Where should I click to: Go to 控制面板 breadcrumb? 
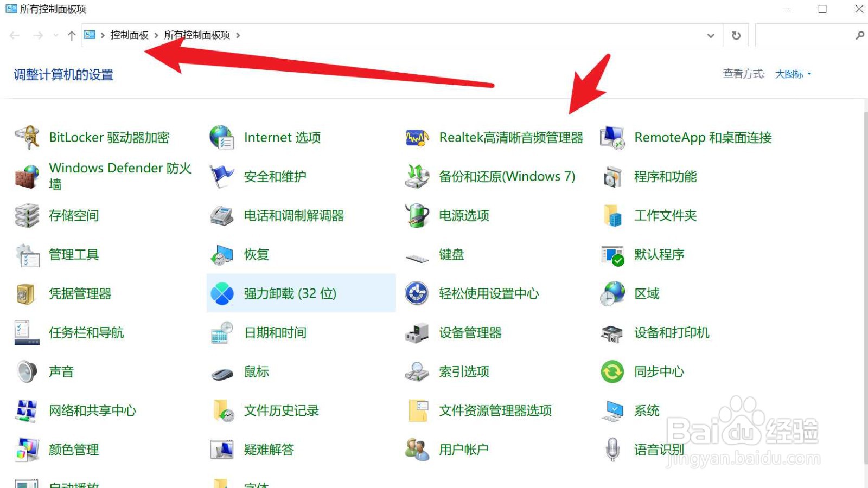129,35
